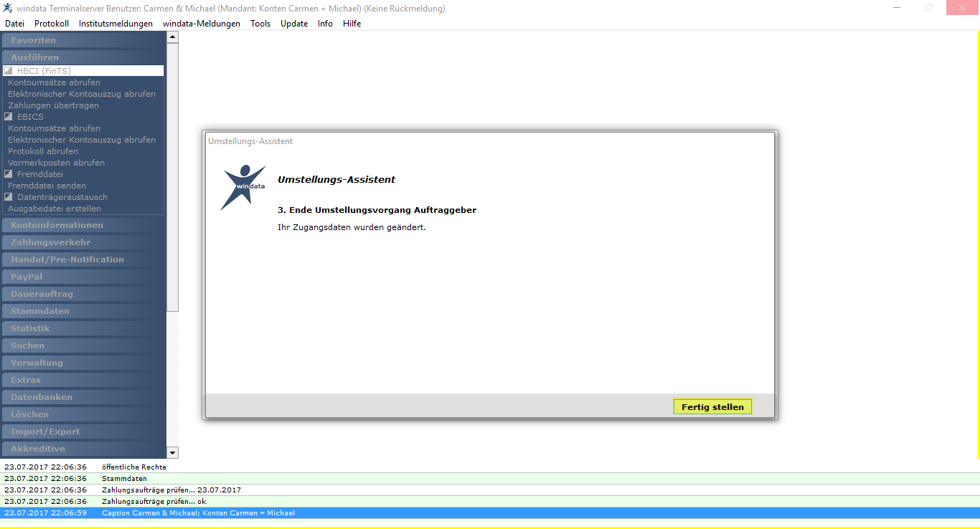Select Vormerkposten abrufen under EBICS
This screenshot has height=529, width=980.
coord(56,163)
